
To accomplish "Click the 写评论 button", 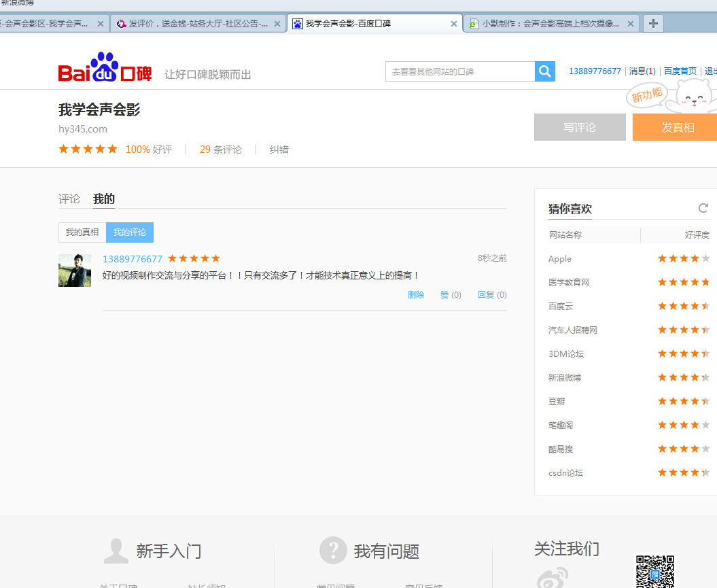I will click(579, 127).
